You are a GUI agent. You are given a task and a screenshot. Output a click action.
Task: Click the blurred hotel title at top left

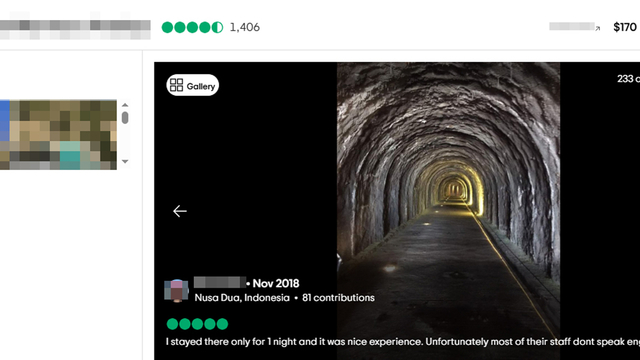point(75,29)
